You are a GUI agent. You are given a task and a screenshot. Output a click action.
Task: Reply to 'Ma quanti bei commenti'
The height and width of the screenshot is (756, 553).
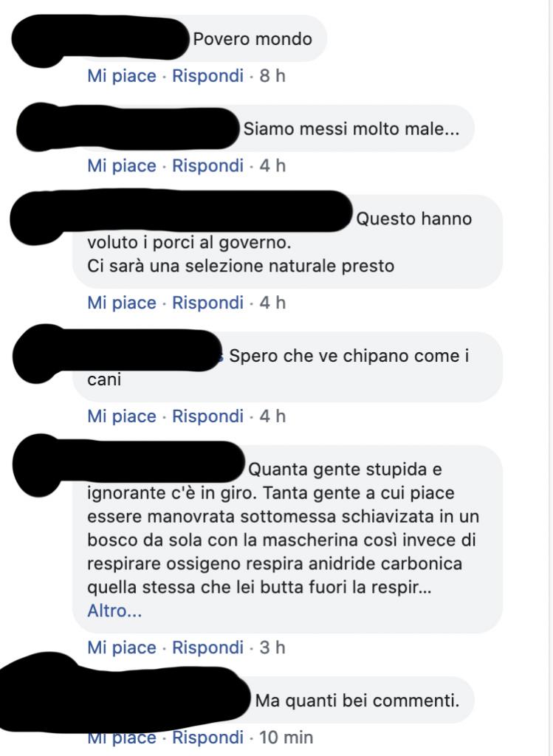click(x=207, y=738)
